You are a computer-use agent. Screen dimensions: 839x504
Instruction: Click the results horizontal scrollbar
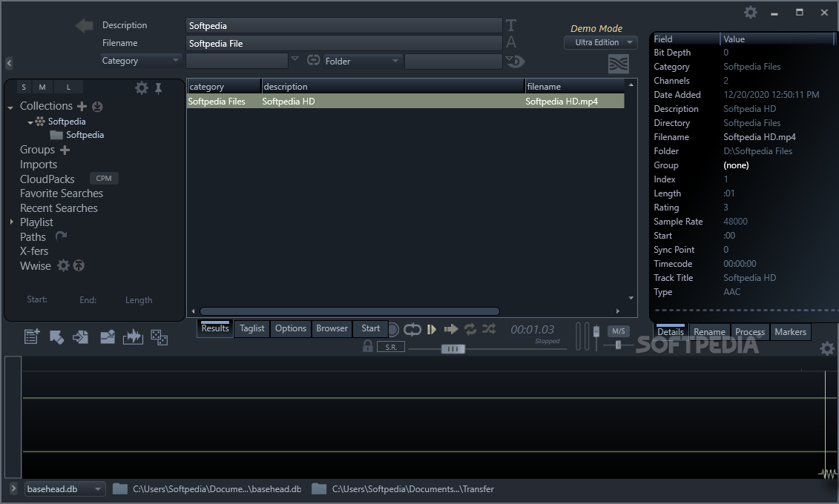tap(349, 311)
